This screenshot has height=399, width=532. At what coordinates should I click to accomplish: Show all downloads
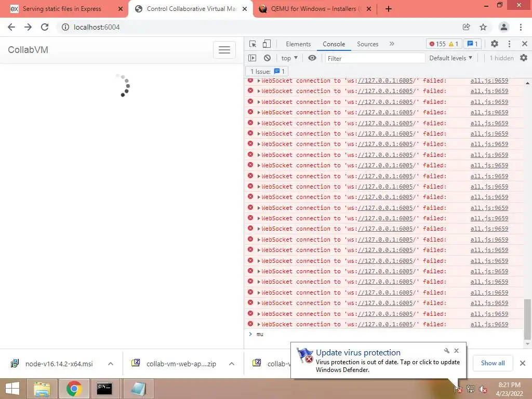coord(493,363)
